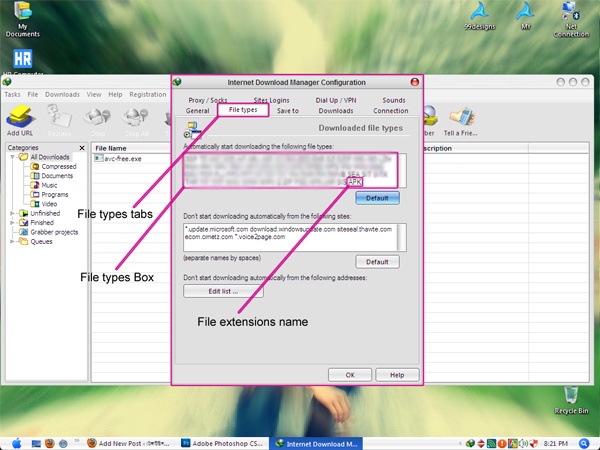600x450 pixels.
Task: Open the Downloads menu in main window
Action: [62, 94]
